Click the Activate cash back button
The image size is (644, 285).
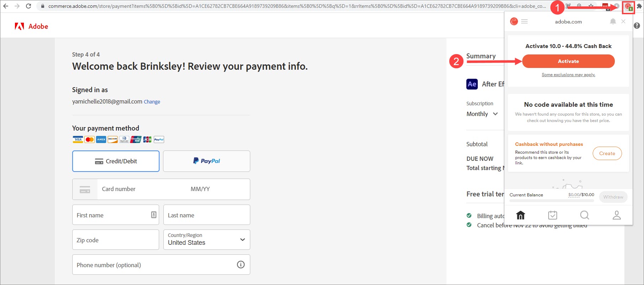pos(568,61)
